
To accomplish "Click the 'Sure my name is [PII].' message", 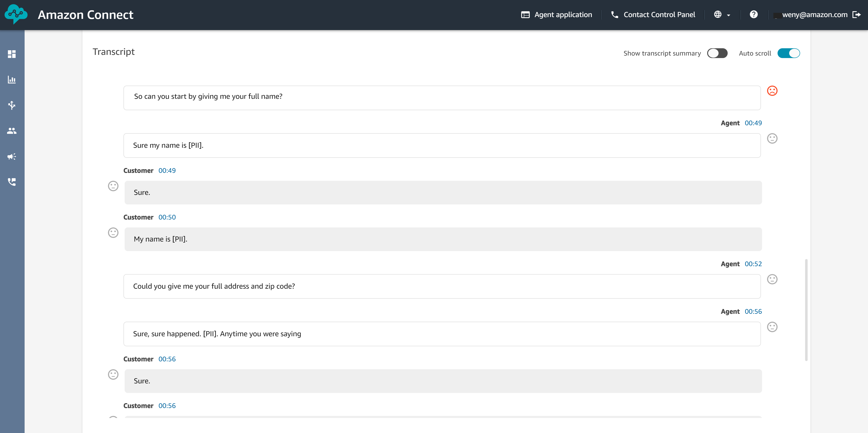I will 442,145.
